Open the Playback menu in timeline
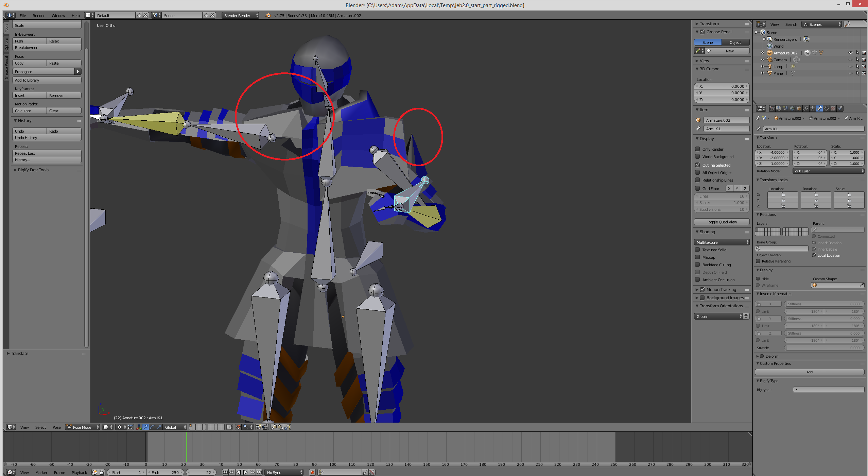Viewport: 868px width, 476px height. tap(79, 472)
